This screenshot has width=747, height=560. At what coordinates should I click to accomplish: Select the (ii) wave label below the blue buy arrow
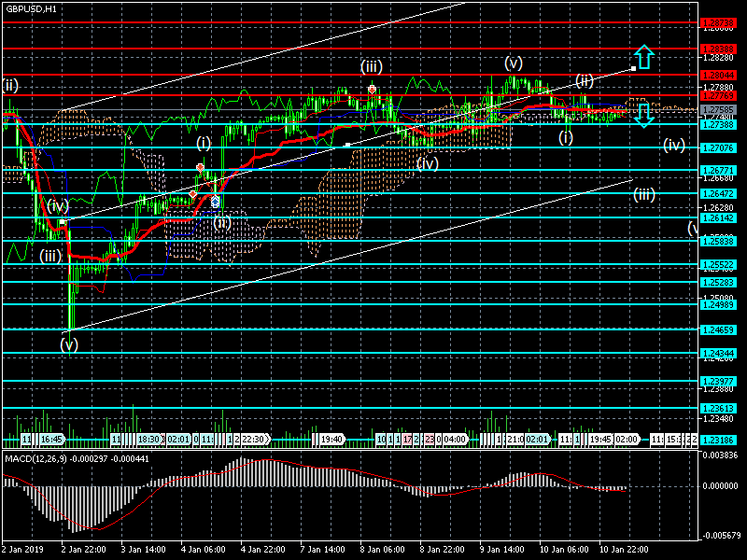point(222,222)
